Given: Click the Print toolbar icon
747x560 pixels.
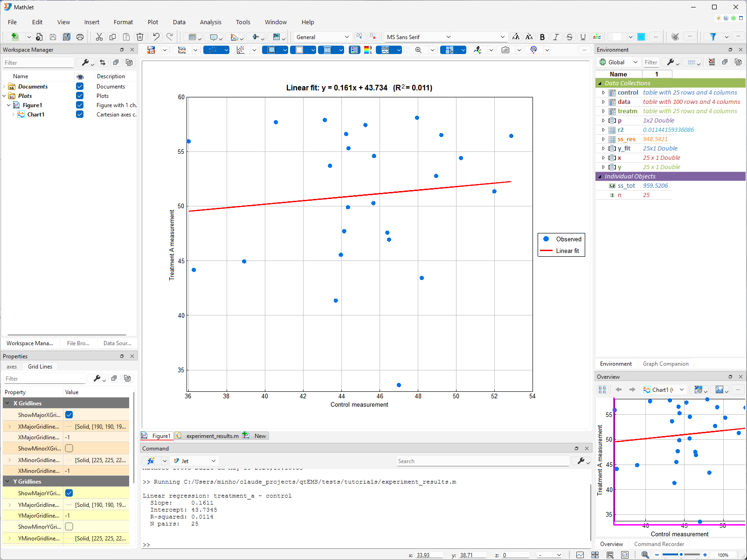Looking at the screenshot, I should pos(80,37).
